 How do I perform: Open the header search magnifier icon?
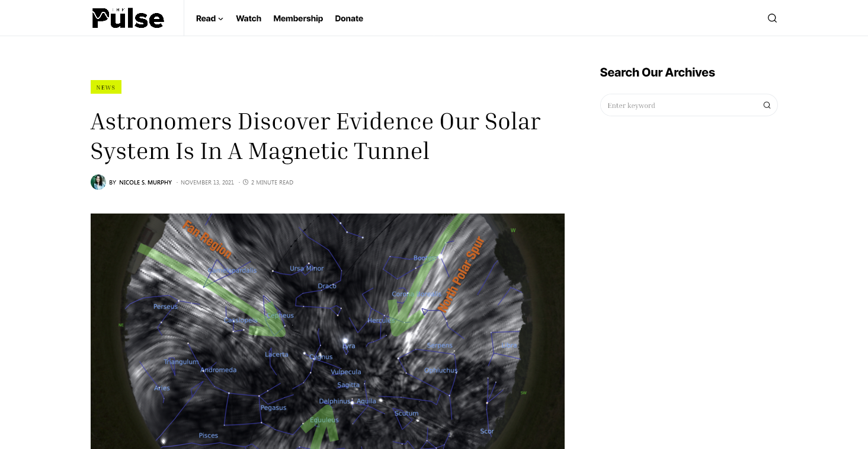coord(772,18)
